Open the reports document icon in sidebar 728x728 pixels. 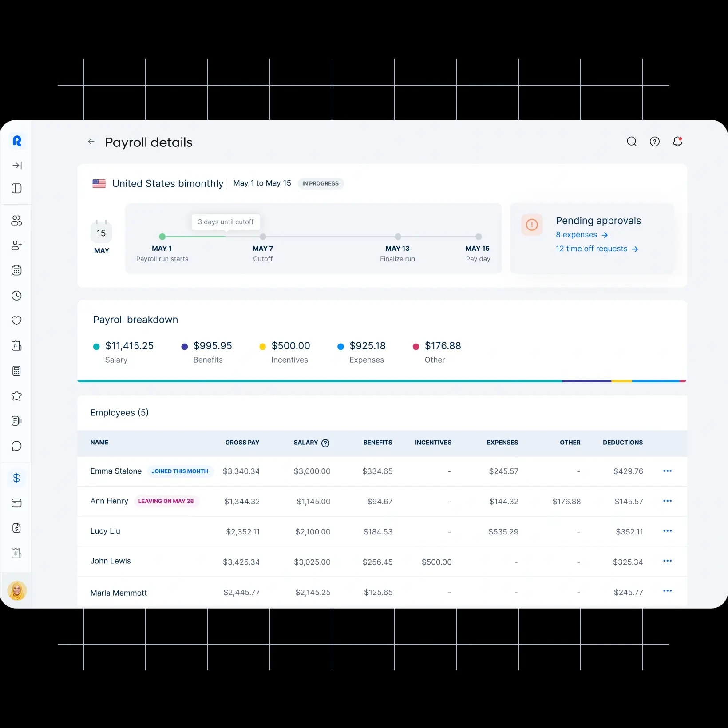[x=16, y=421]
